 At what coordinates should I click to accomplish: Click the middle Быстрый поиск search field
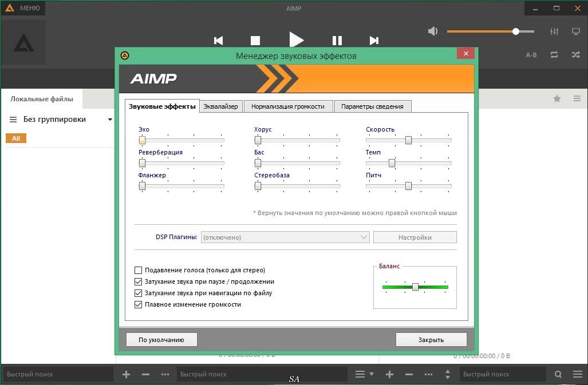[262, 374]
